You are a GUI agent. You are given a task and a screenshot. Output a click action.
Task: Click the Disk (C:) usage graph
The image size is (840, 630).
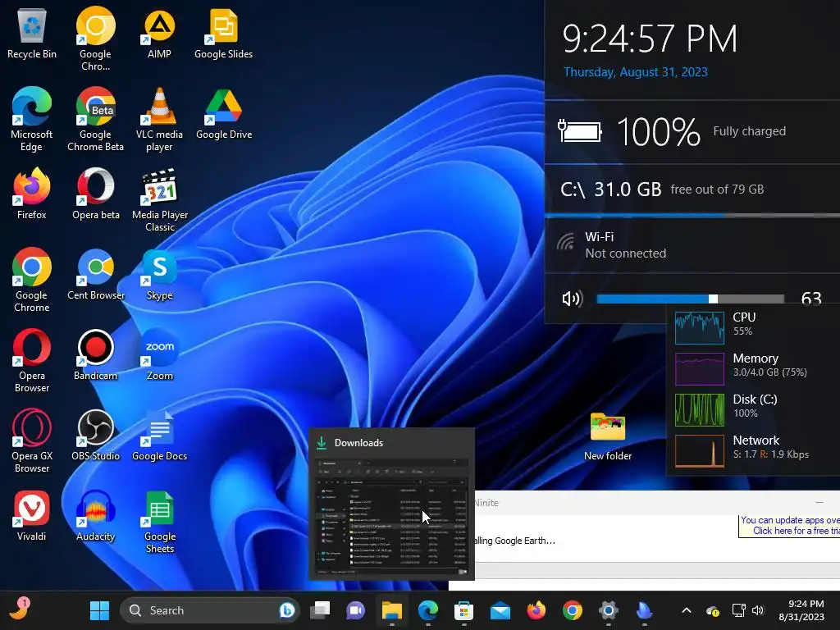pos(699,410)
